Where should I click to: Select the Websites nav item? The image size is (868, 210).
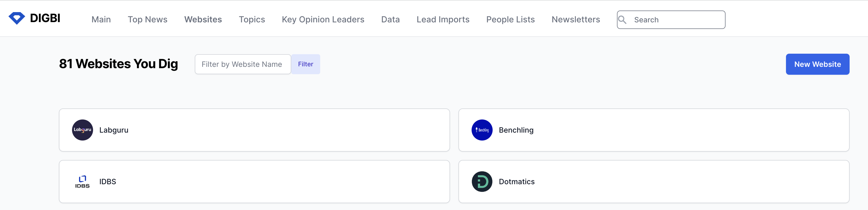pyautogui.click(x=203, y=19)
